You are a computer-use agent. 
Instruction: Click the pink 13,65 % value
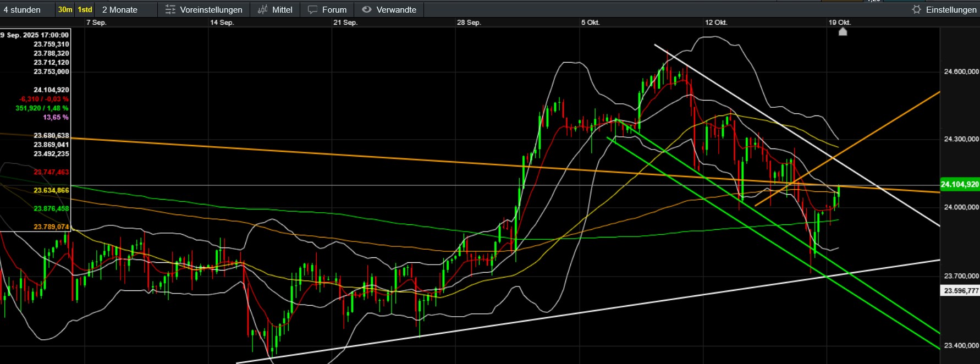[x=56, y=117]
